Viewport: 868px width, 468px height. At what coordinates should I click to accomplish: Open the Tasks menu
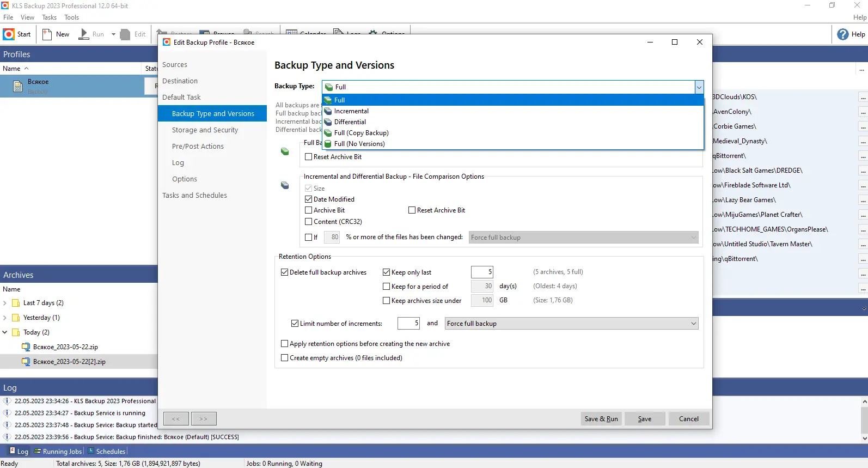click(49, 17)
